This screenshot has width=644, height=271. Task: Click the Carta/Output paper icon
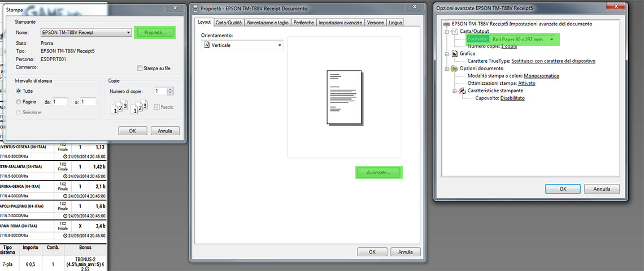pyautogui.click(x=454, y=31)
